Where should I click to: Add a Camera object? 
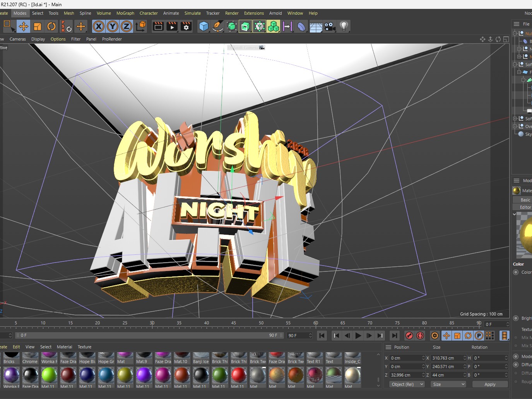pyautogui.click(x=330, y=26)
